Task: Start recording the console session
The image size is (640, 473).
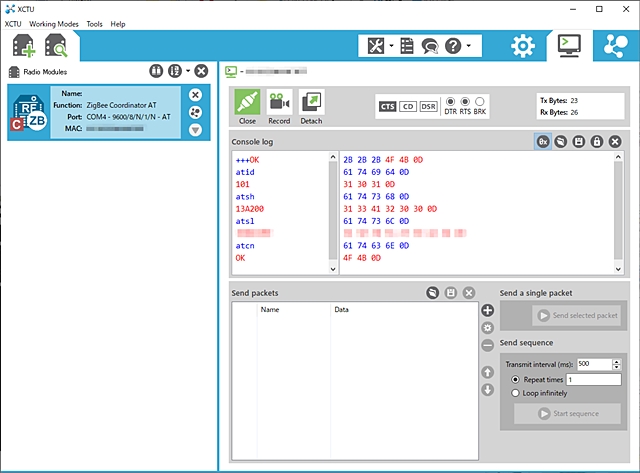Action: coord(279,106)
